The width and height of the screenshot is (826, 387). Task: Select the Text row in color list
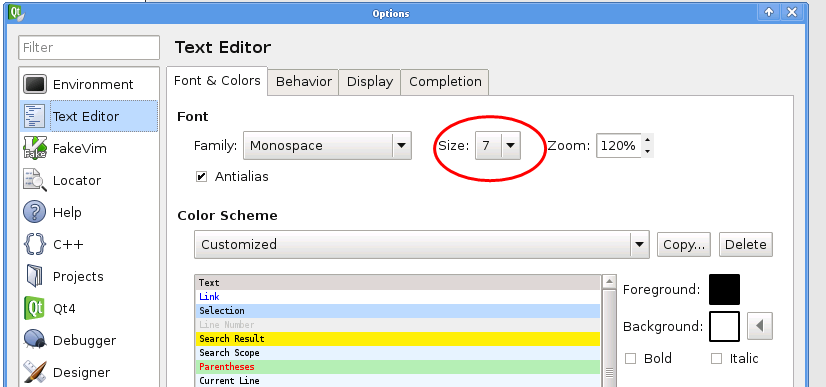[397, 283]
